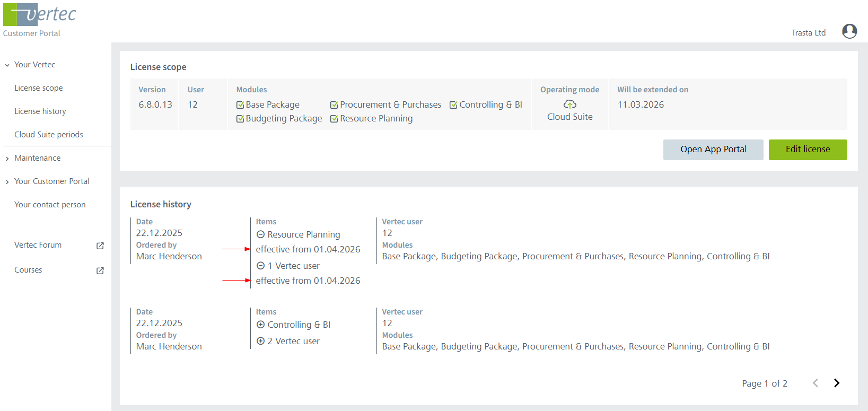Click the Cloud Suite cloud icon
This screenshot has height=411, width=868.
point(569,104)
